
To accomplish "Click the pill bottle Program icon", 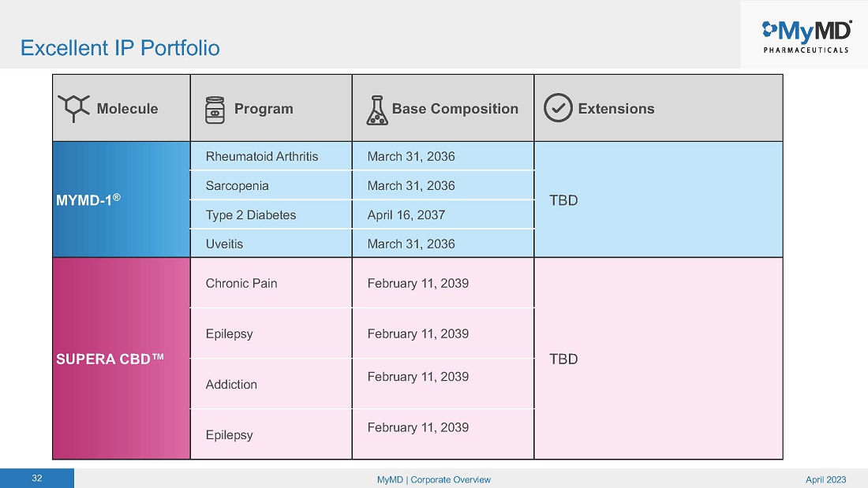I will (215, 109).
